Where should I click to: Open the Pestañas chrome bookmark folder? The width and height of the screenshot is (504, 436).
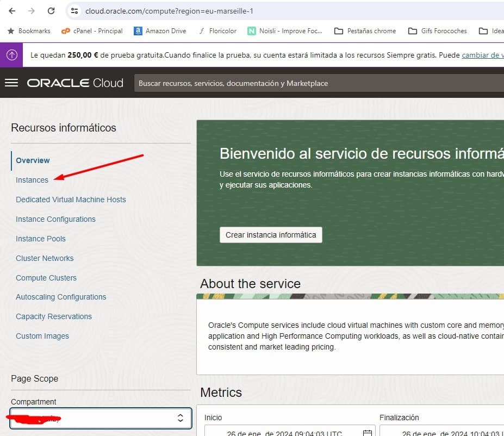point(365,31)
